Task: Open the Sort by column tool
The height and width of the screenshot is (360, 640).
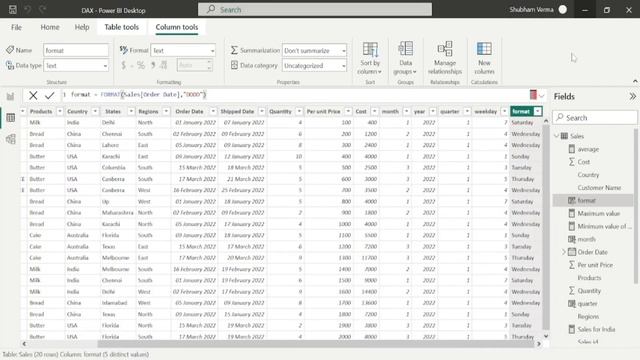Action: point(370,58)
